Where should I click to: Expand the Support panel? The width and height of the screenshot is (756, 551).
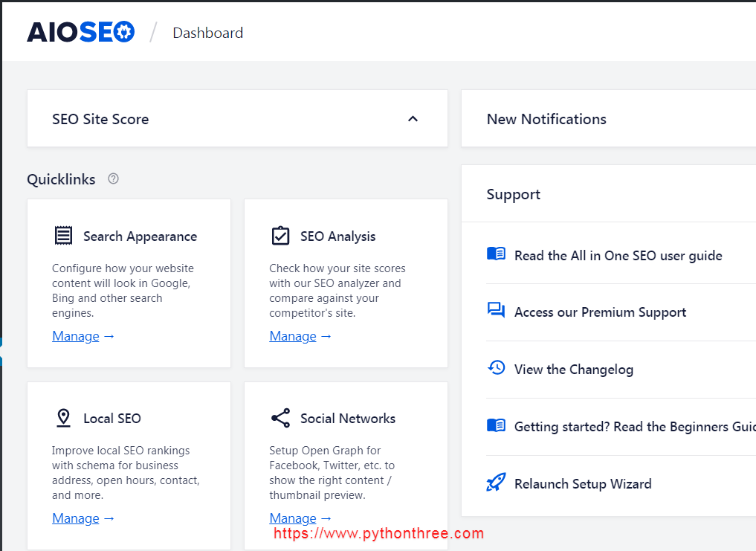coord(513,194)
